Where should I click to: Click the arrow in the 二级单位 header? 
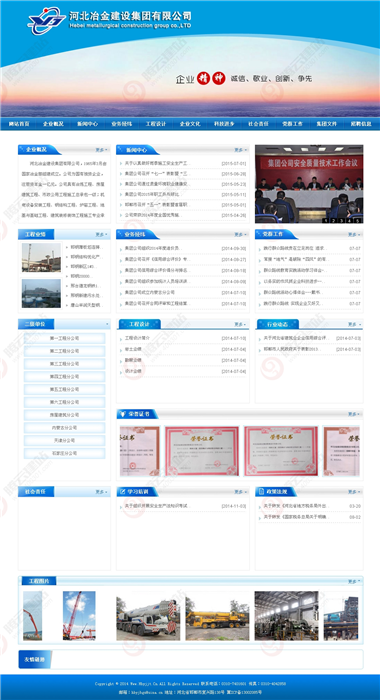pyautogui.click(x=107, y=324)
